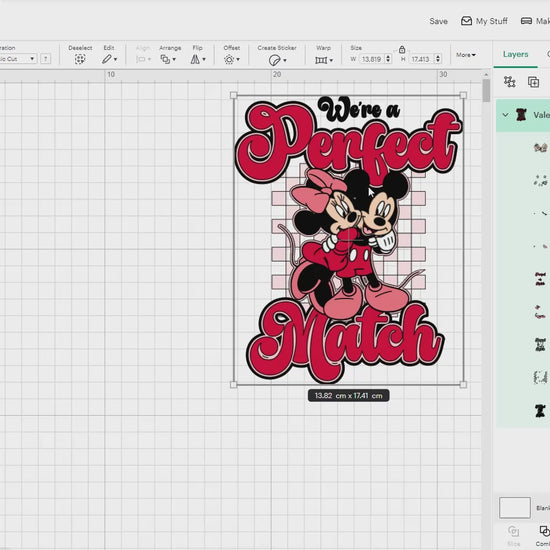Click the scrollbar up arrow
550x550 pixels.
click(486, 74)
